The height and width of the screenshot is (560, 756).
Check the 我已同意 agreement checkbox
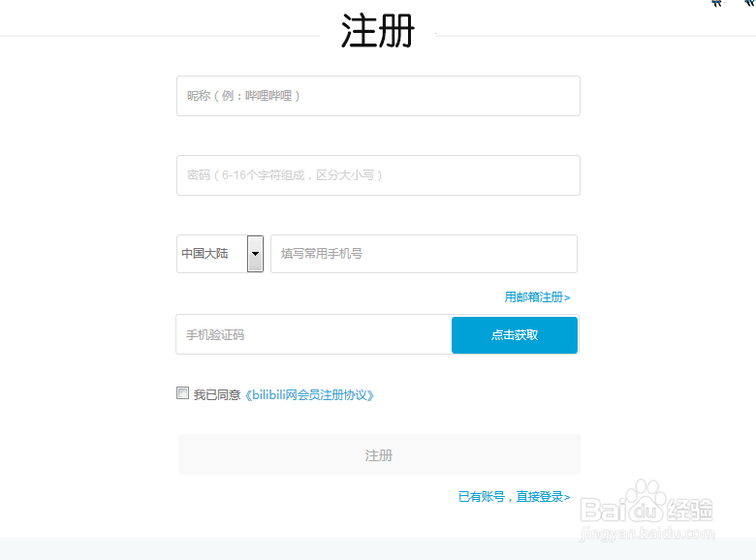[182, 392]
